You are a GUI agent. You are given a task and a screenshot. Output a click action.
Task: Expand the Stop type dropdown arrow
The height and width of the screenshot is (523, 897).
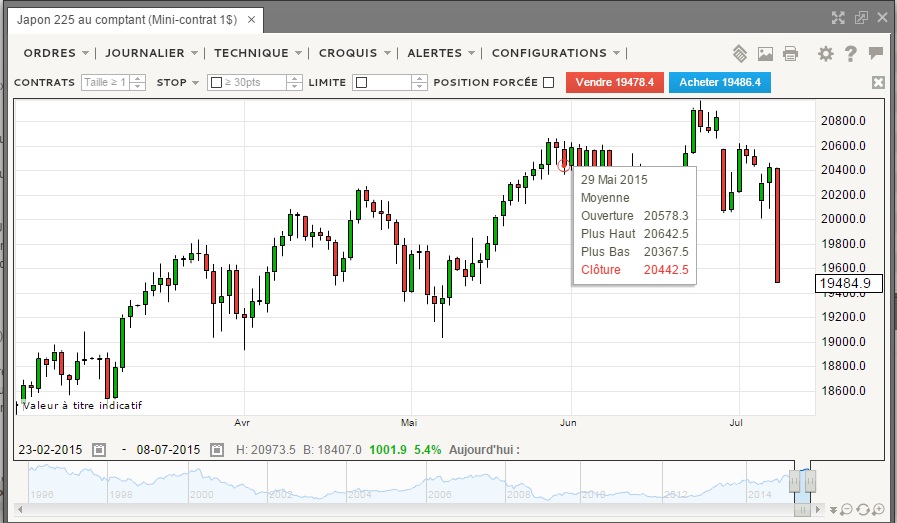click(195, 83)
